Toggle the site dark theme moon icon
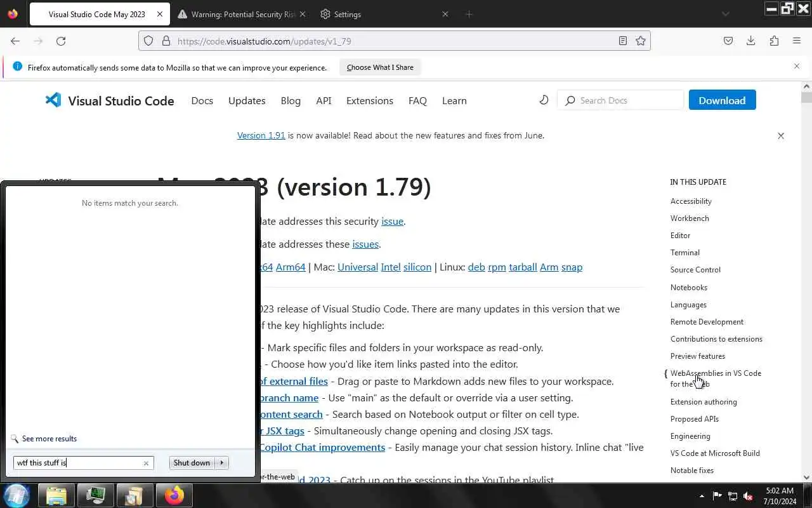This screenshot has width=812, height=508. 544,100
